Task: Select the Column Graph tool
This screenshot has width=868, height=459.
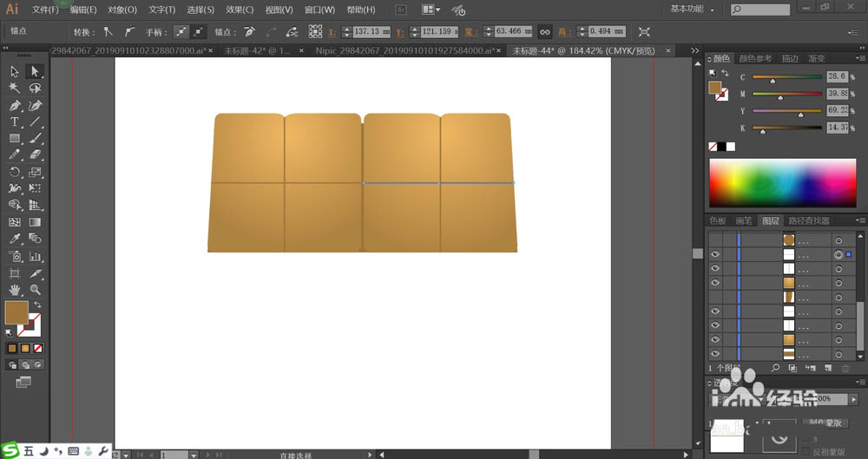Action: 35,256
